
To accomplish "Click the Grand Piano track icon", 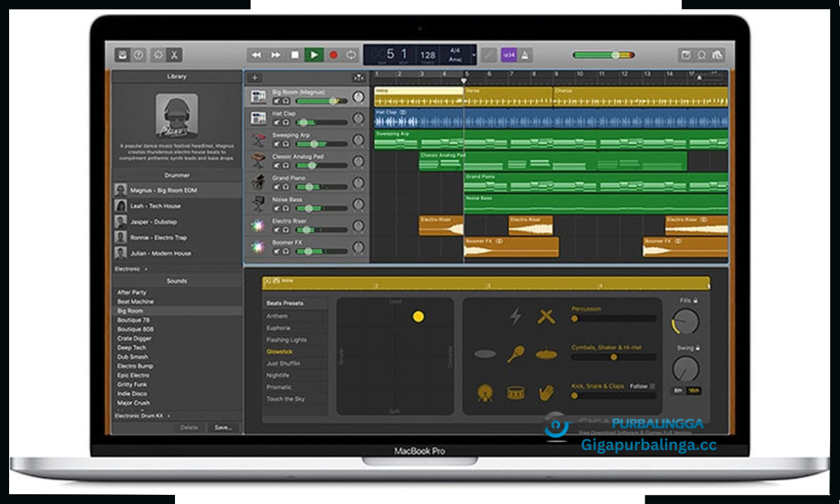I will point(258,182).
